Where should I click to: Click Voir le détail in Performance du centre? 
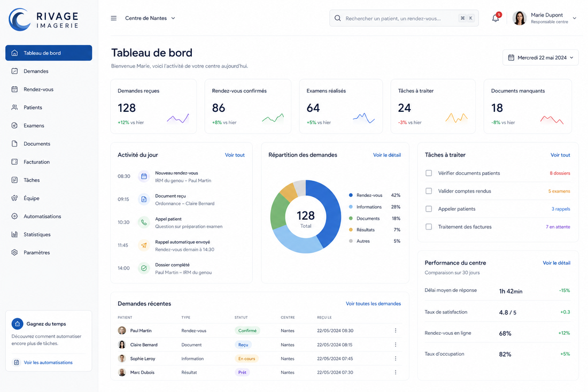click(x=556, y=263)
